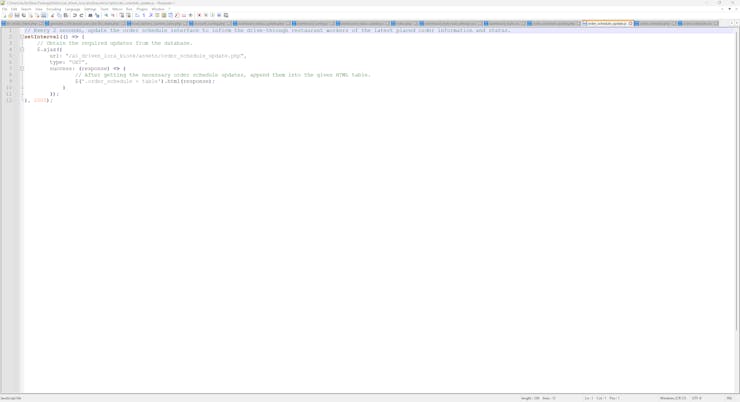Run macro multiple times toolbar icon
The width and height of the screenshot is (740, 402).
point(219,15)
